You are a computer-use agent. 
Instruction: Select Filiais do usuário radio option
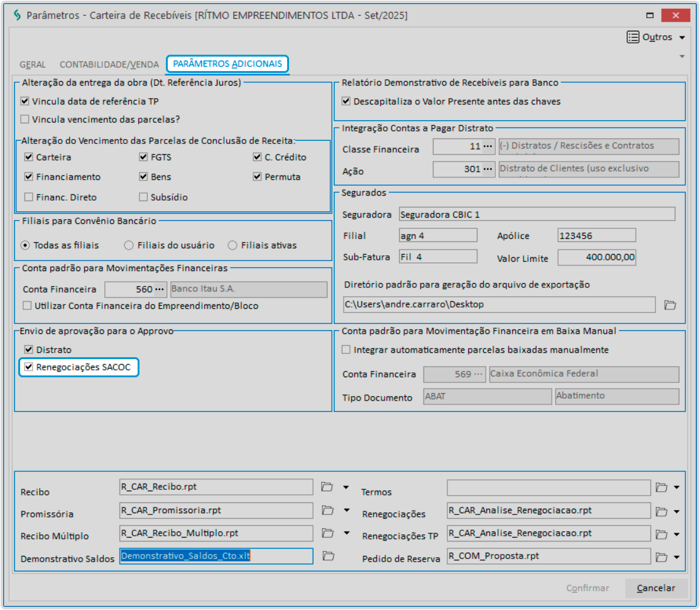click(129, 245)
